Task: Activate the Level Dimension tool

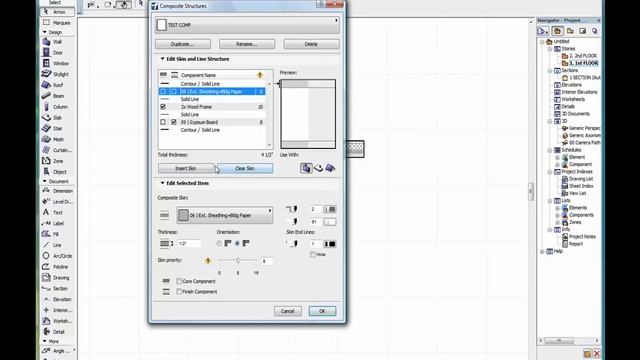Action: (57, 202)
